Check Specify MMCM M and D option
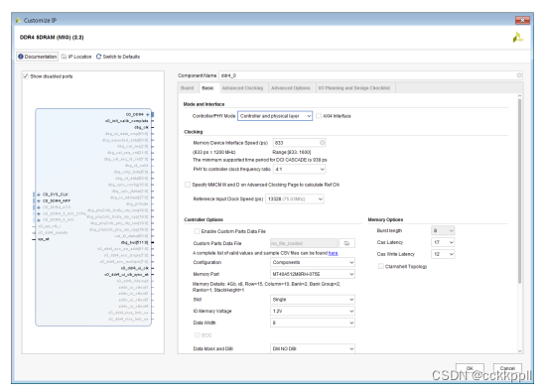Image resolution: width=547 pixels, height=392 pixels. (x=188, y=185)
